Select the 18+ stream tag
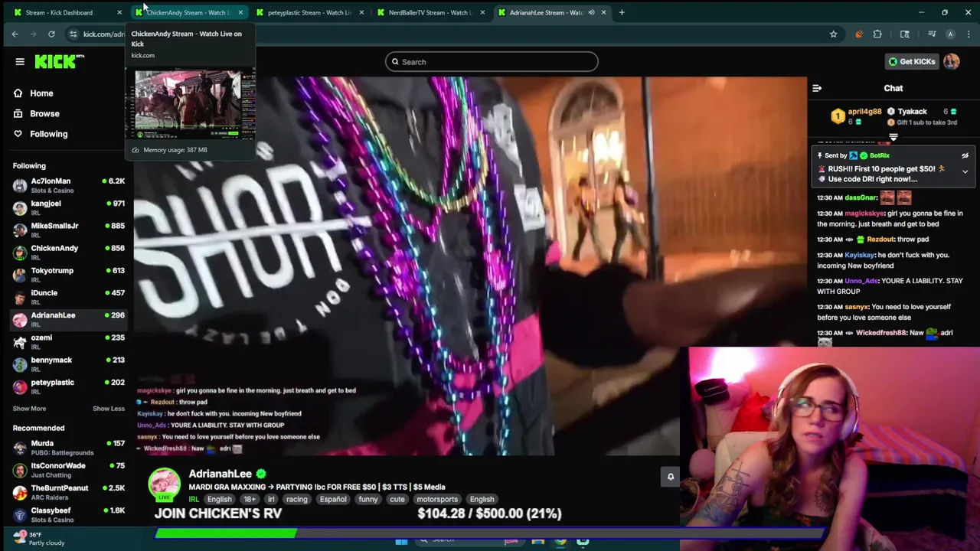The image size is (980, 551). (x=250, y=500)
